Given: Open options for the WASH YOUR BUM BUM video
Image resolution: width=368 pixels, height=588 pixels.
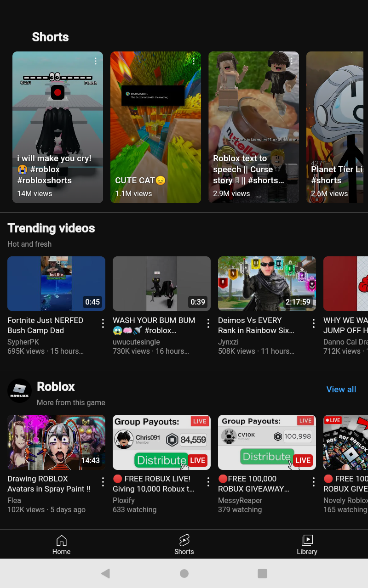Looking at the screenshot, I should click(x=208, y=323).
